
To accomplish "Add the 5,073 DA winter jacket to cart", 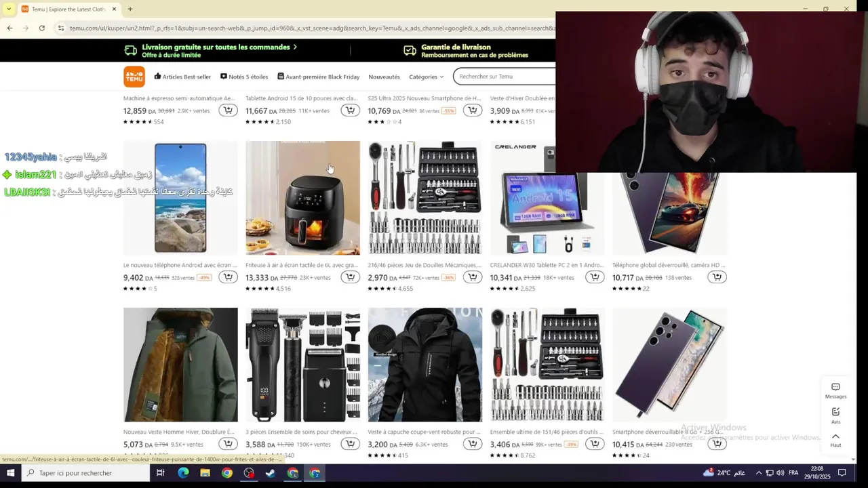I will [228, 444].
